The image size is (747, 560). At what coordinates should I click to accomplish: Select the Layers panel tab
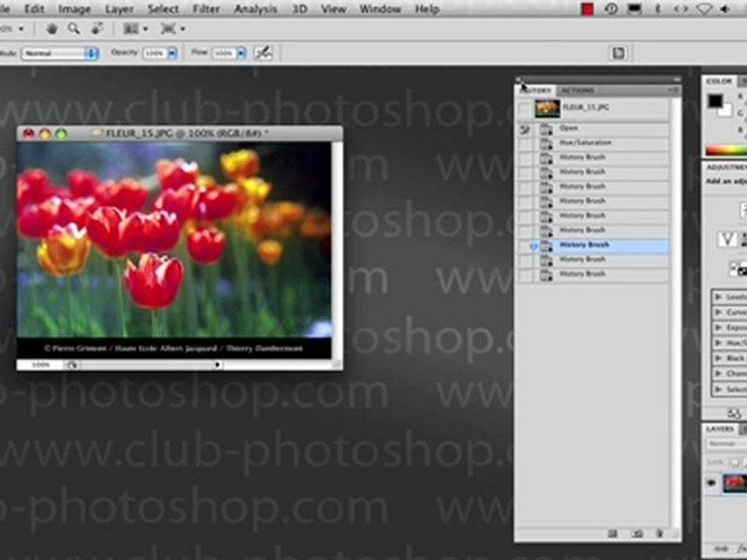720,429
